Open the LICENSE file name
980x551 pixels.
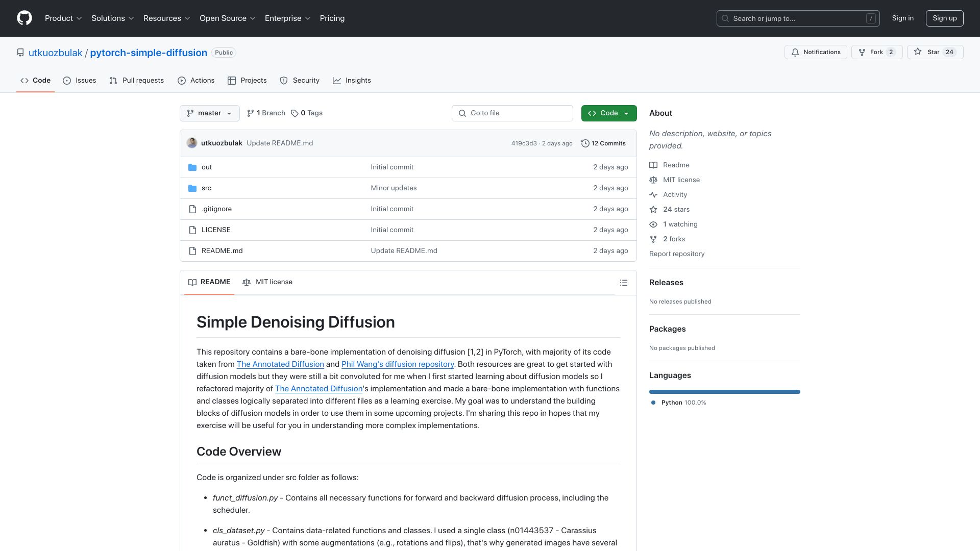coord(216,230)
